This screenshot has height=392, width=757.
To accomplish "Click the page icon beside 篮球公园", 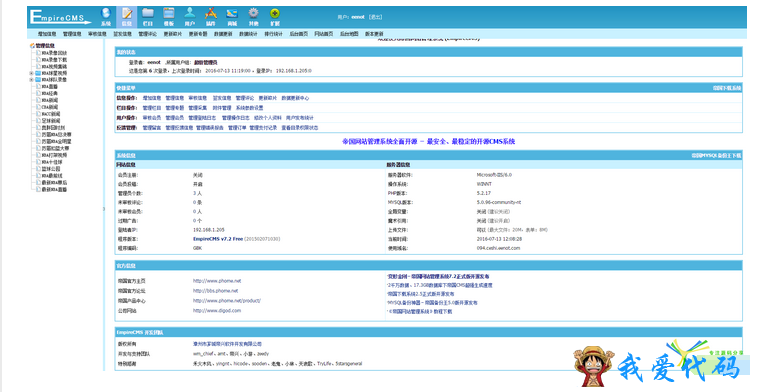I will pyautogui.click(x=39, y=169).
